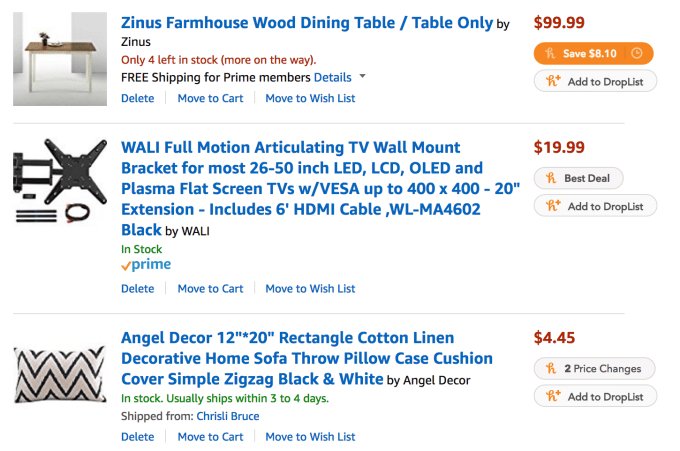Open the Zinus Farmhouse Wood Dining Table listing
680x451 pixels.
306,22
